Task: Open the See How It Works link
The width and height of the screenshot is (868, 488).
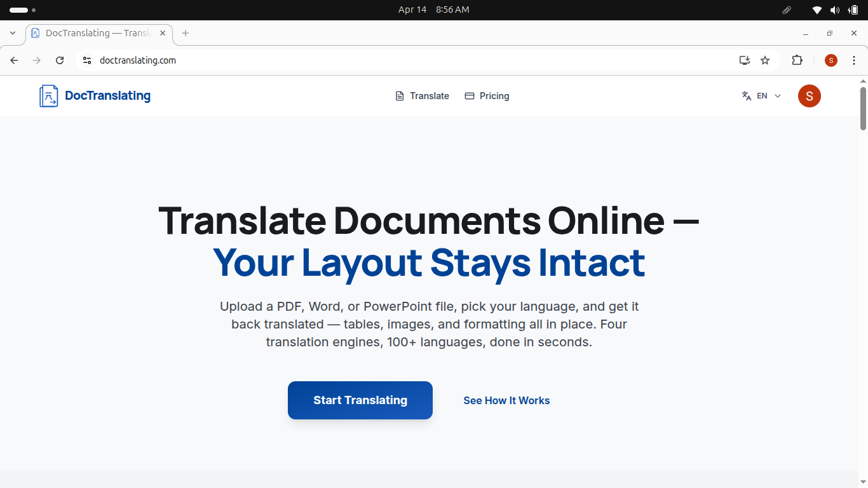Action: click(x=506, y=400)
